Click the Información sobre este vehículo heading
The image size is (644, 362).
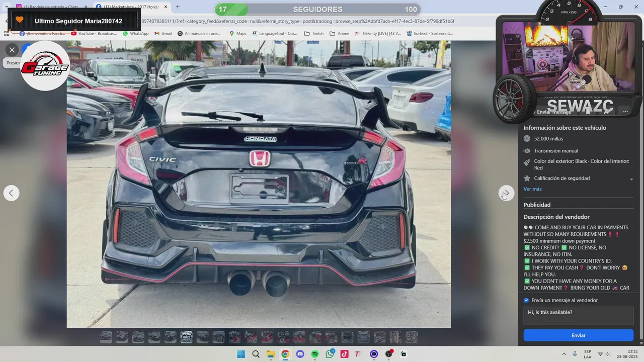click(x=565, y=128)
